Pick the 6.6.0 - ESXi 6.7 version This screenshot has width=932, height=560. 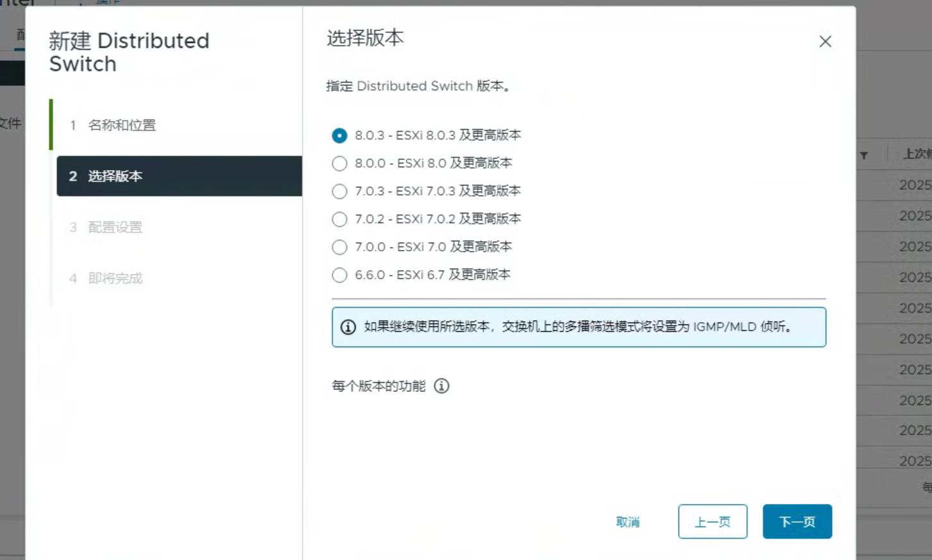(x=339, y=275)
